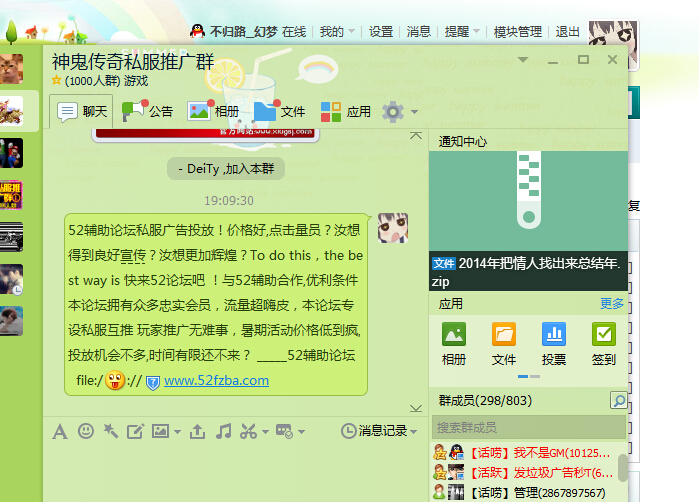Image resolution: width=699 pixels, height=502 pixels.
Task: Click 更多 for more apps
Action: (612, 304)
